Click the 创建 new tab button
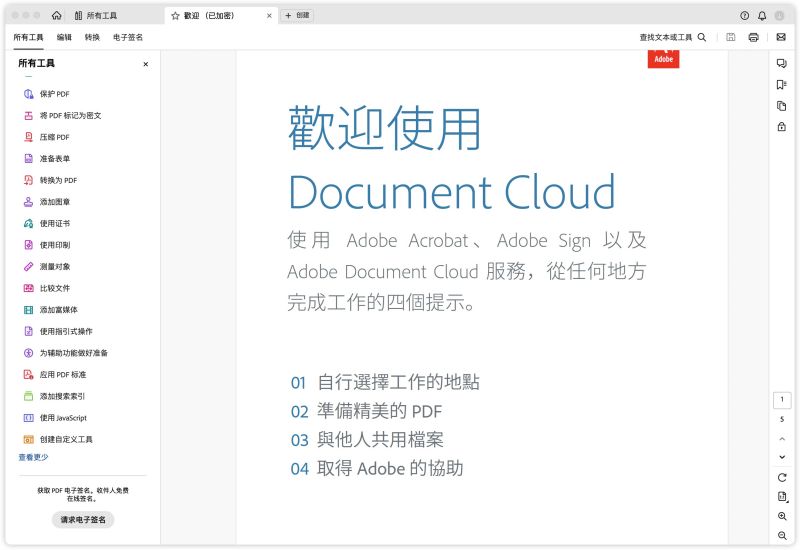Image resolution: width=800 pixels, height=550 pixels. pyautogui.click(x=297, y=15)
